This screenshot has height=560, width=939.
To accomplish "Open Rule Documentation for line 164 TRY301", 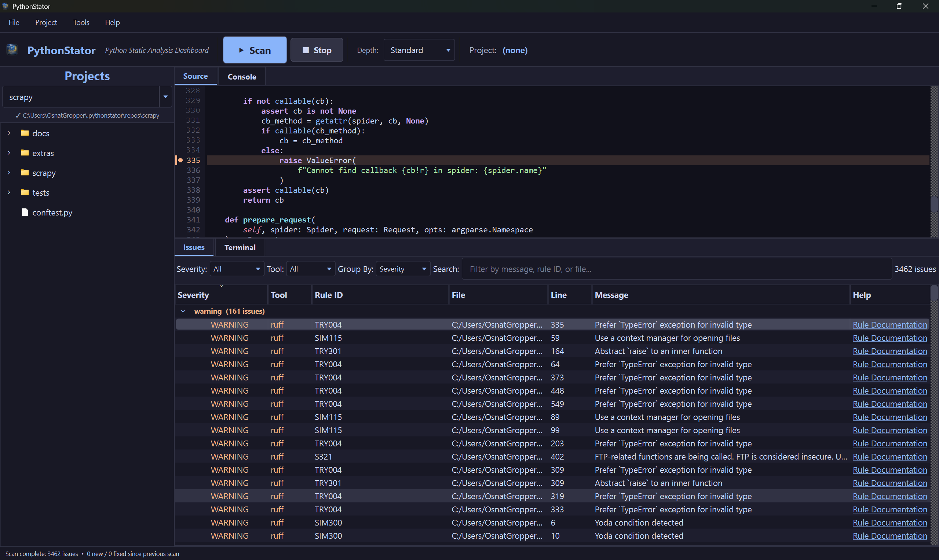I will (x=889, y=351).
